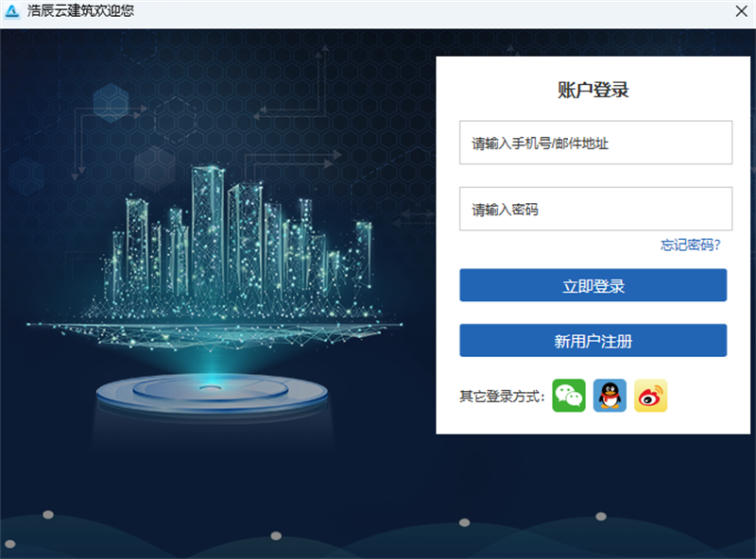The image size is (756, 559).
Task: Select the 请输入密码 password field
Action: click(595, 209)
